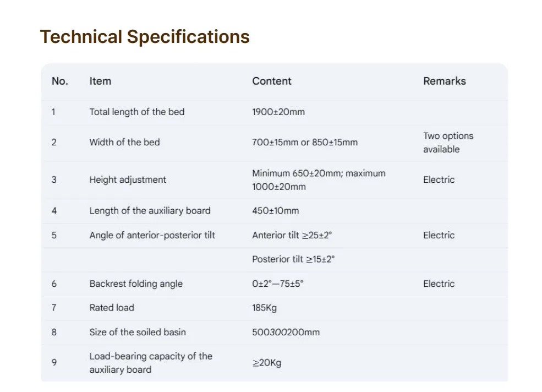Click 'Angle of anterior-posterior tilt' item

(152, 235)
